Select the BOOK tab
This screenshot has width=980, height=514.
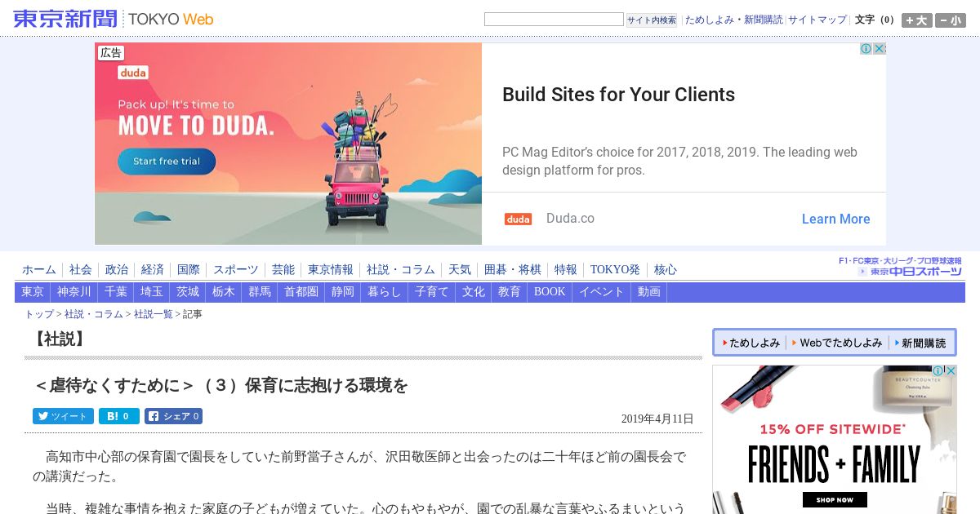point(550,292)
